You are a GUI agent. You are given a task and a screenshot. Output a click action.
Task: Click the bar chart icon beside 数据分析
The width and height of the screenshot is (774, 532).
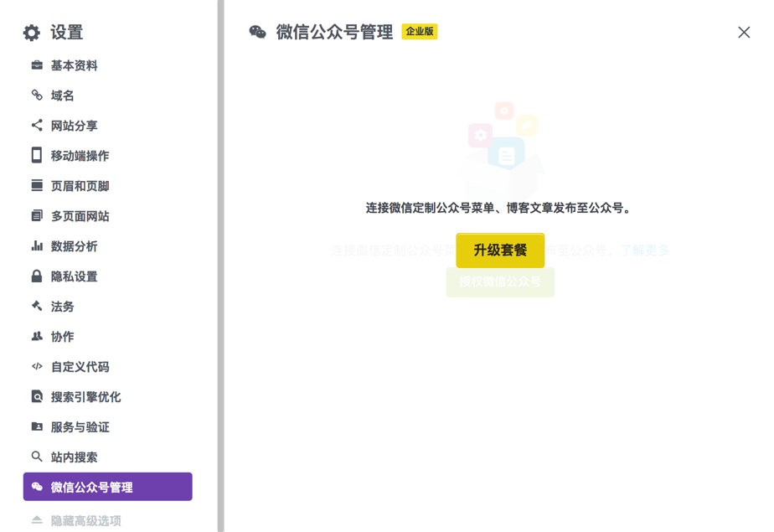pos(37,245)
